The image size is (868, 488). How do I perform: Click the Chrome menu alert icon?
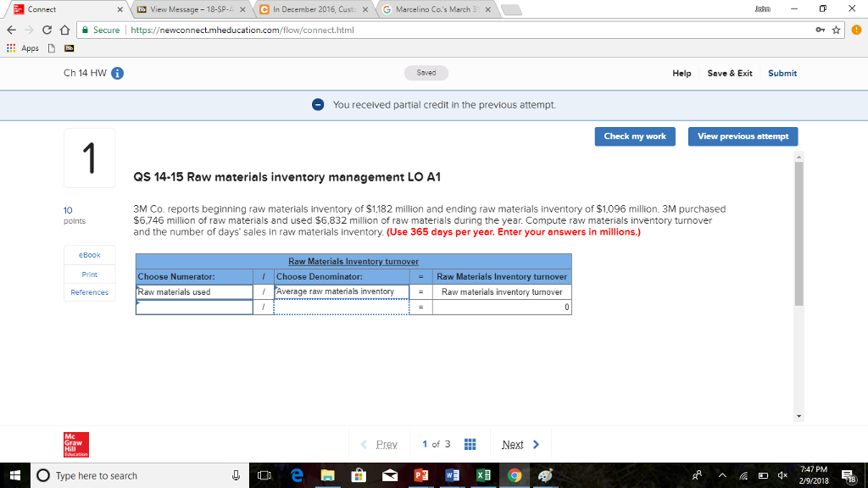pyautogui.click(x=856, y=30)
